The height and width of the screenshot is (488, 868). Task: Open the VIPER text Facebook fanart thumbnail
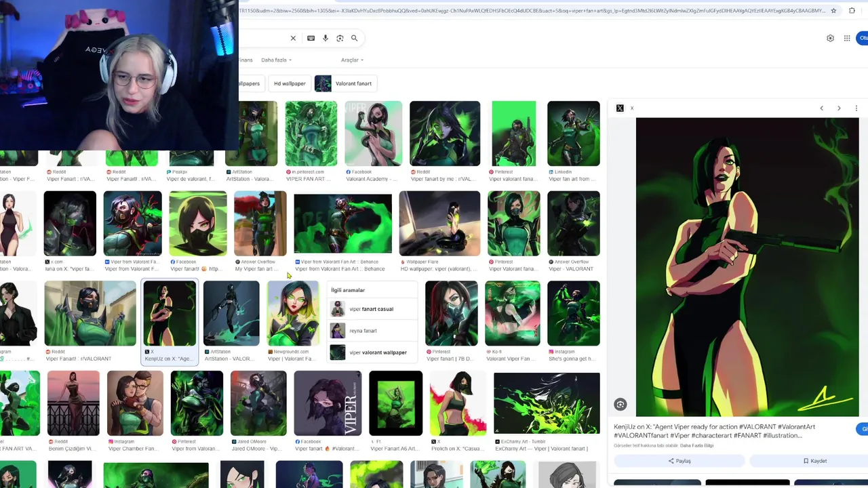pyautogui.click(x=328, y=403)
